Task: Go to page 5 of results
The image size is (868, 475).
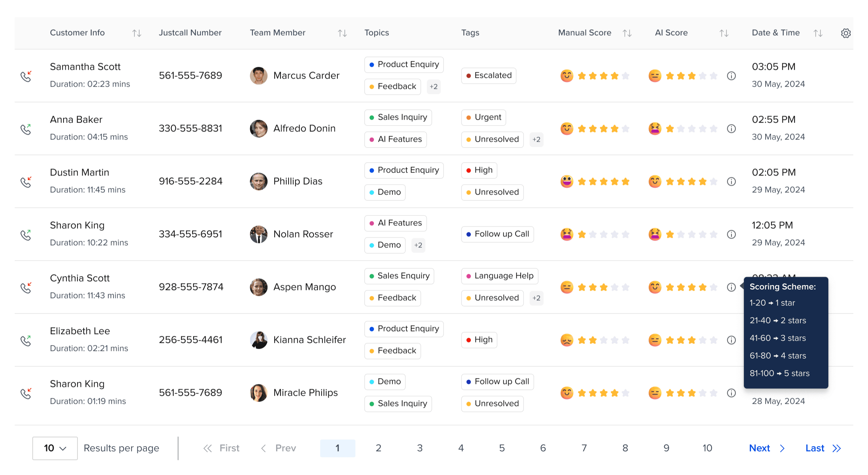Action: (x=502, y=448)
